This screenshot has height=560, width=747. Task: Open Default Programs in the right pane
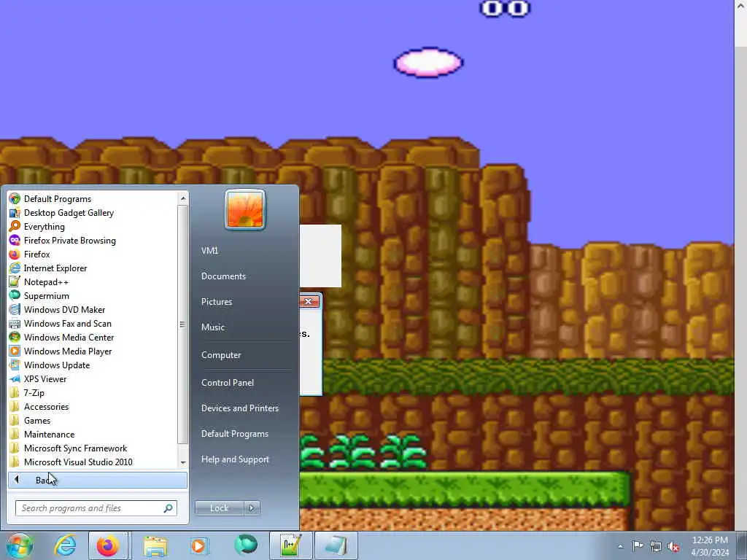point(234,434)
